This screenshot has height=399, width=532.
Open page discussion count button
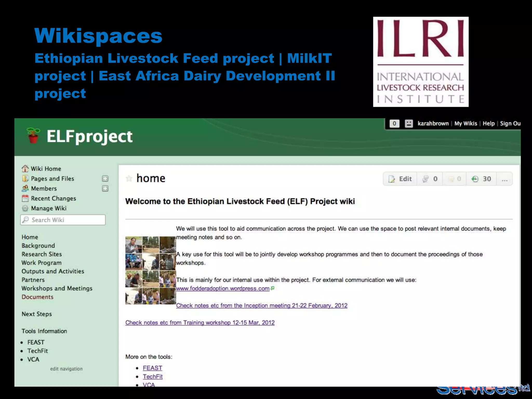pos(430,179)
